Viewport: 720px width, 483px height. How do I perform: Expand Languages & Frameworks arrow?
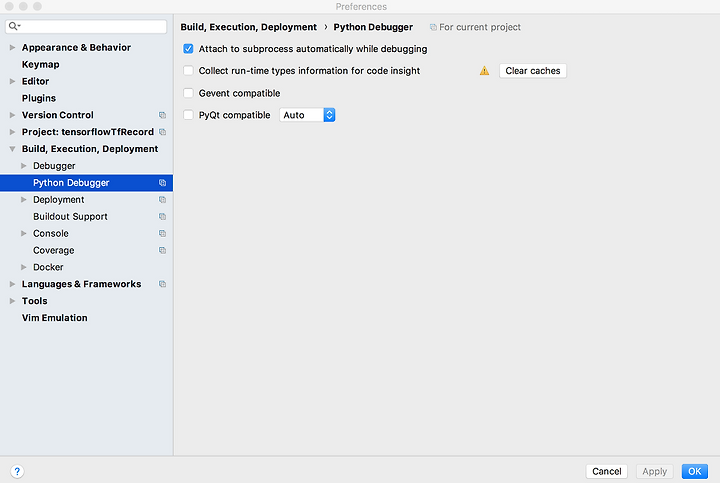pyautogui.click(x=12, y=284)
